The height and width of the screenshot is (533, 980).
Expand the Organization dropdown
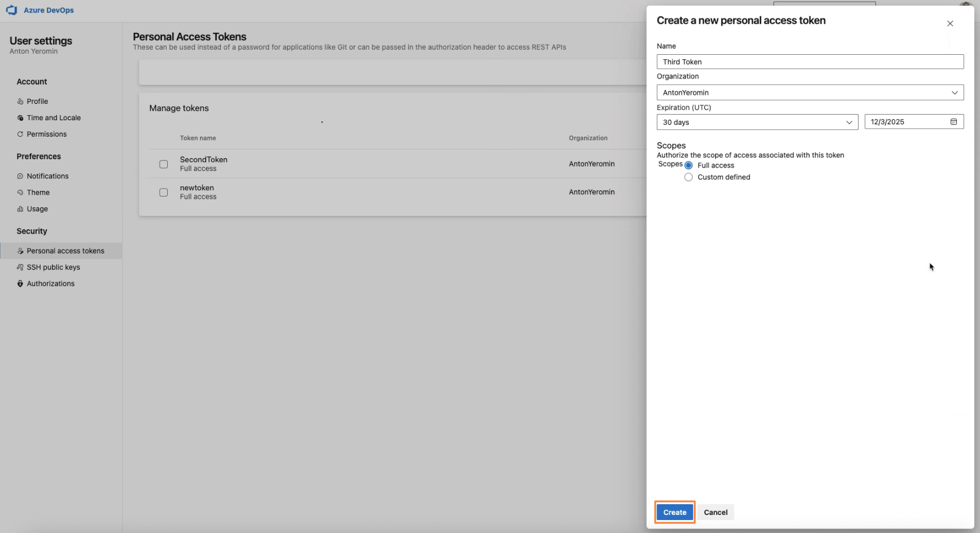coord(810,93)
